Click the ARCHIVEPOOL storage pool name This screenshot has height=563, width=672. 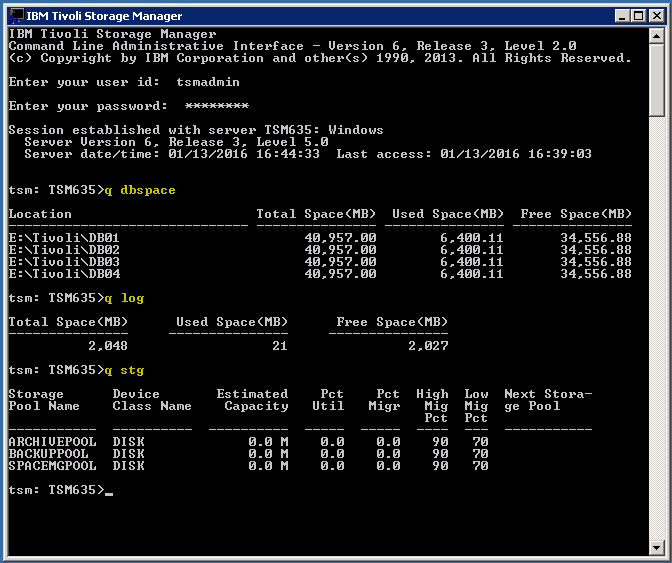52,441
